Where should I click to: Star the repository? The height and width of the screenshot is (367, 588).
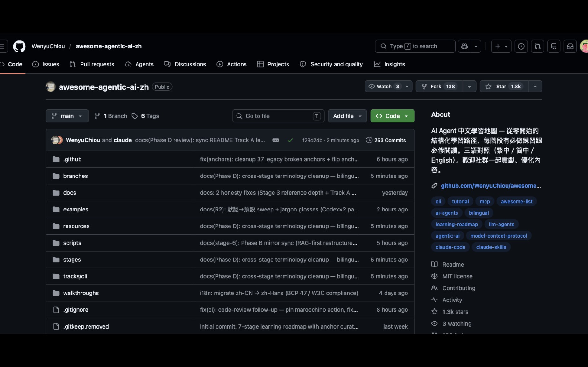click(x=504, y=87)
